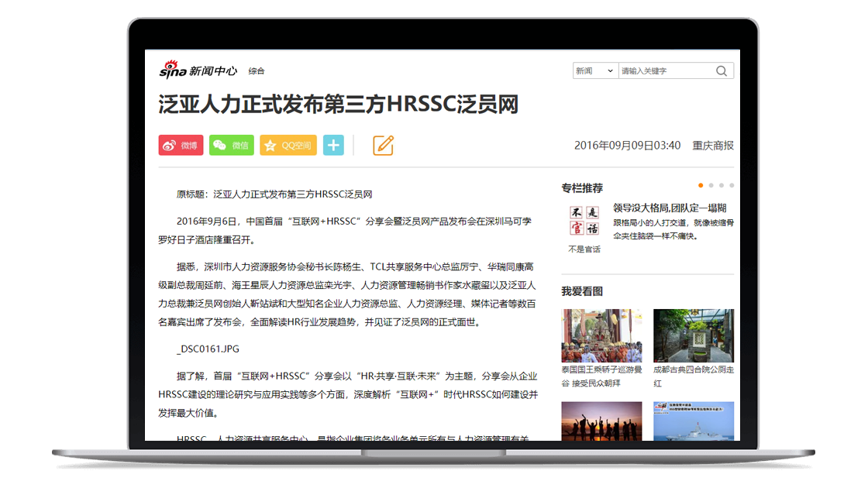868x488 pixels.
Task: Click the date 2016年09月09日03:40
Action: point(627,146)
